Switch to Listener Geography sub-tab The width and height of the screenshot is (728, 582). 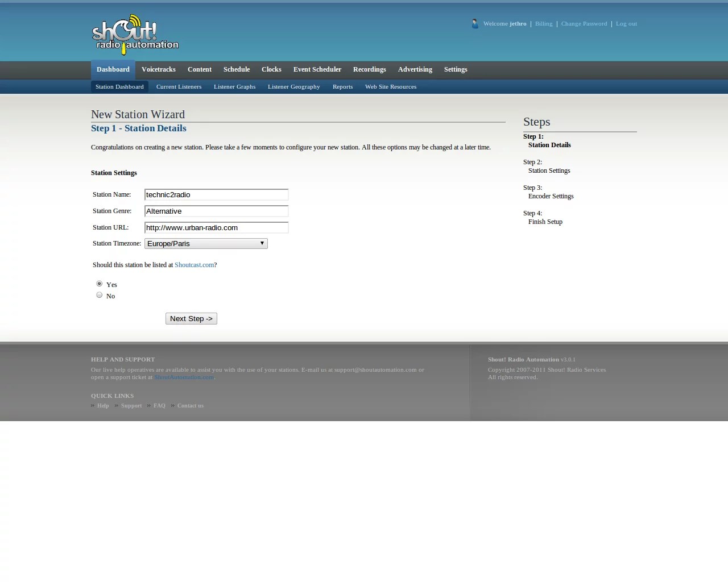(x=293, y=87)
